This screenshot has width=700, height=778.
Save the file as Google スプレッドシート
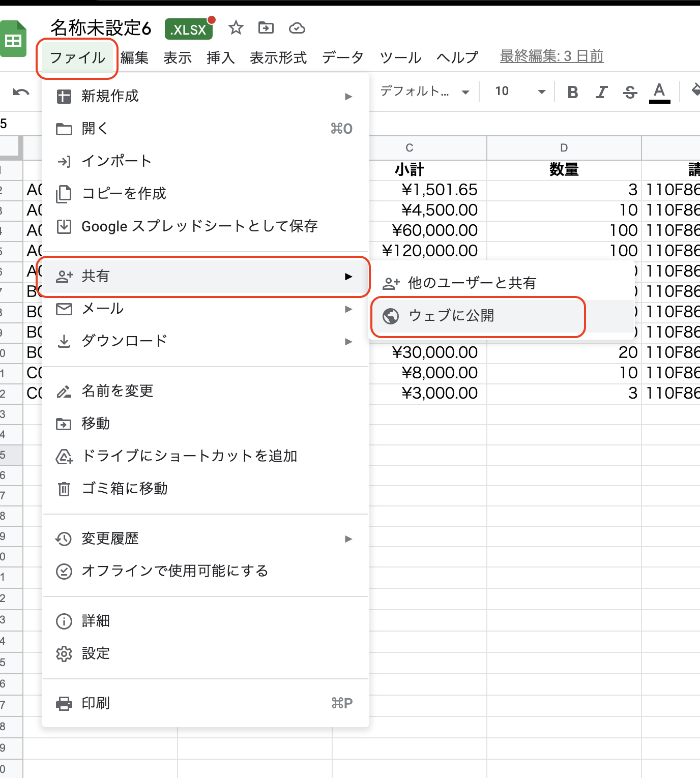point(200,226)
